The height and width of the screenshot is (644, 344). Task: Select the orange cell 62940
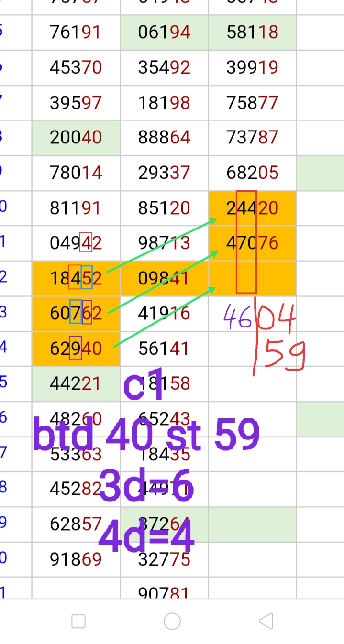76,349
